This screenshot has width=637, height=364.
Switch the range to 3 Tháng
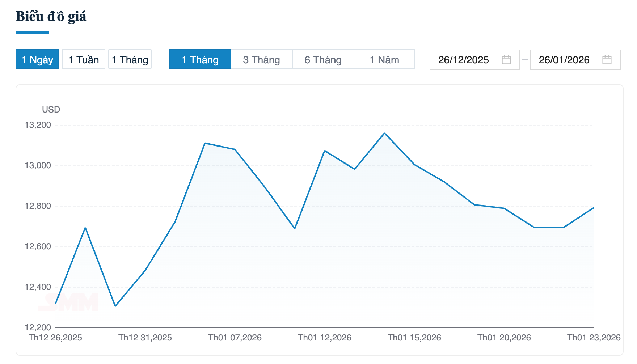[x=261, y=59]
